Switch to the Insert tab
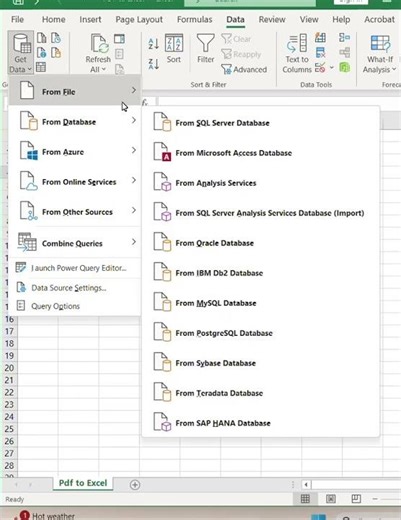 pos(90,20)
